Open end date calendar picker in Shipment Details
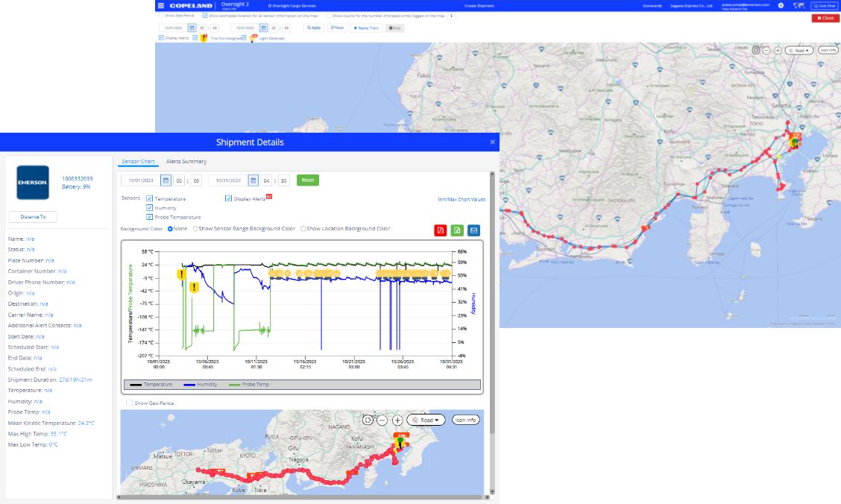This screenshot has width=841, height=504. click(x=253, y=180)
